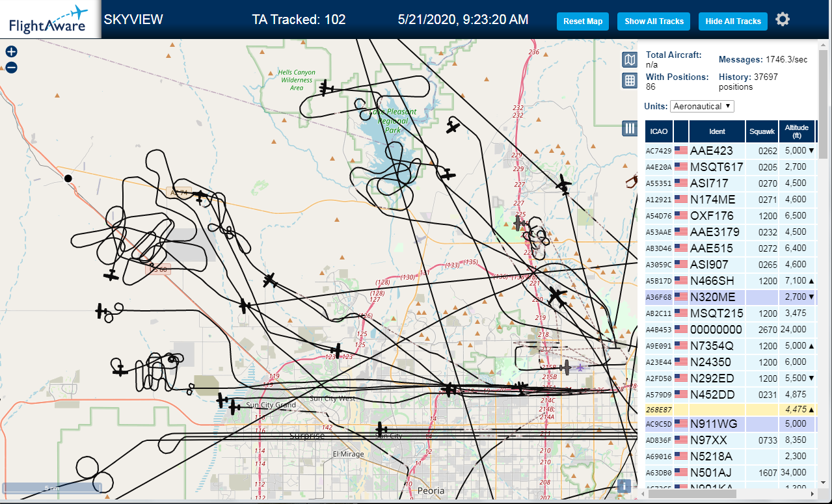Screen dimensions: 832x504
Task: Select the N320ME aircraft row
Action: [731, 297]
